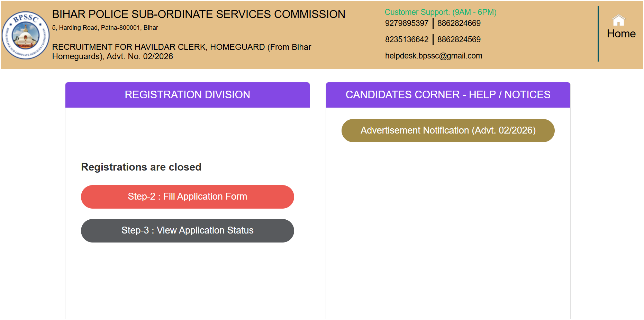Click the BPSSC circular logo
This screenshot has height=320, width=644.
(x=26, y=35)
